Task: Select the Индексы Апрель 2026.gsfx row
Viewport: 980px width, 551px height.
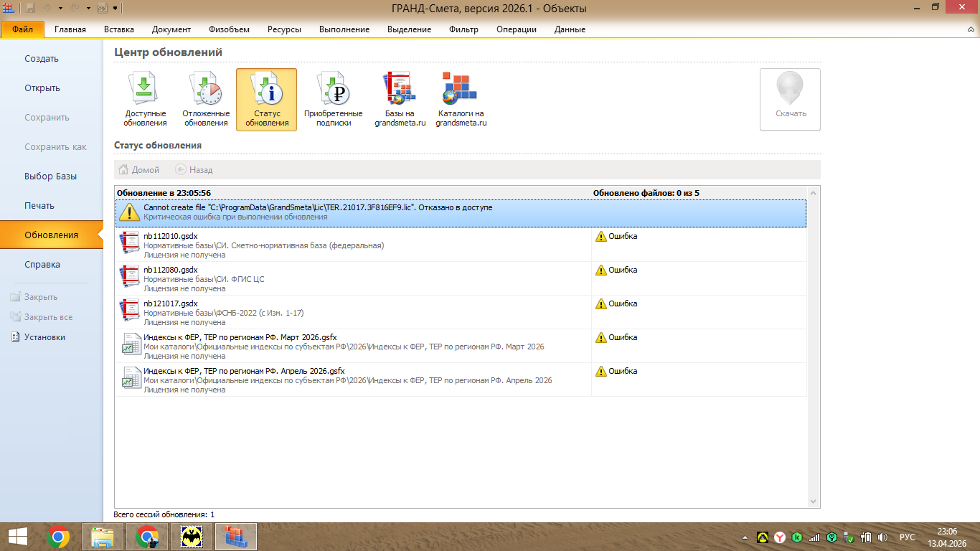Action: (x=461, y=380)
